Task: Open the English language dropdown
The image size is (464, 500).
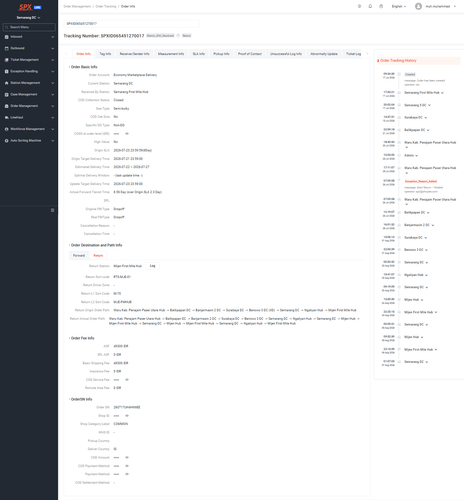Action: pyautogui.click(x=399, y=6)
